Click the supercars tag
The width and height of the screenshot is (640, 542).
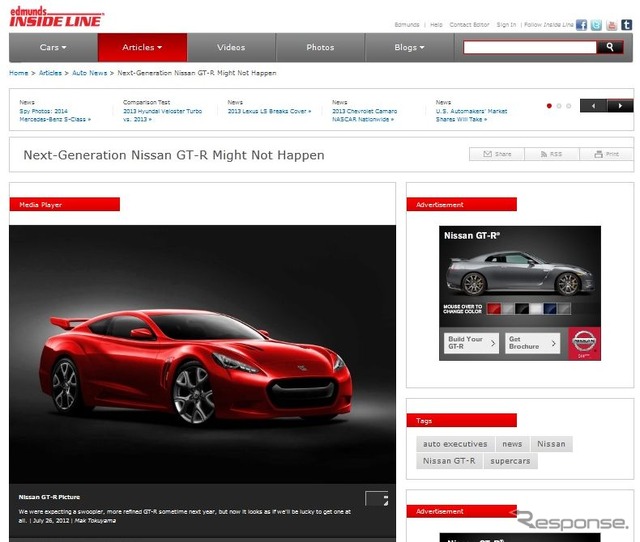[x=510, y=461]
